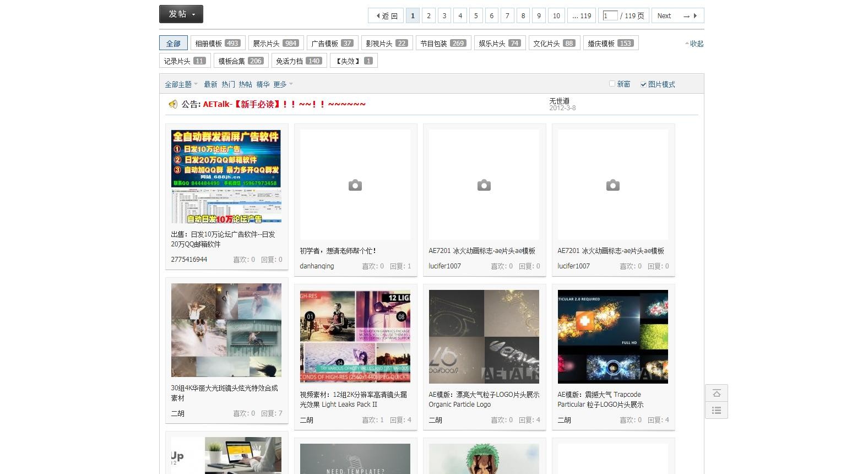
Task: Sort threads by 热门
Action: (228, 84)
